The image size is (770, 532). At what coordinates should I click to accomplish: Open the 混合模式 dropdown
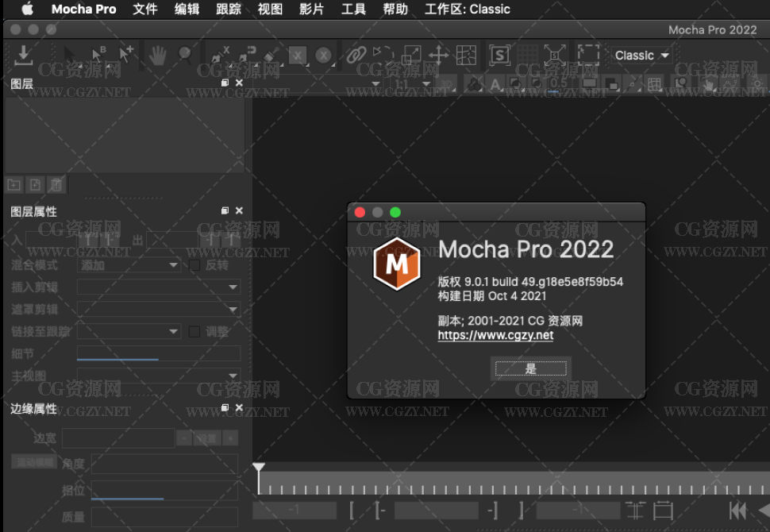129,265
